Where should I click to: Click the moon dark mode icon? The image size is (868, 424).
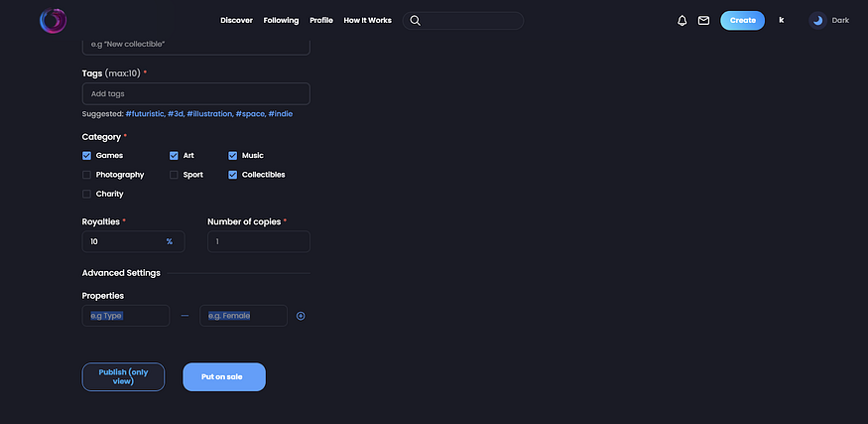[817, 21]
